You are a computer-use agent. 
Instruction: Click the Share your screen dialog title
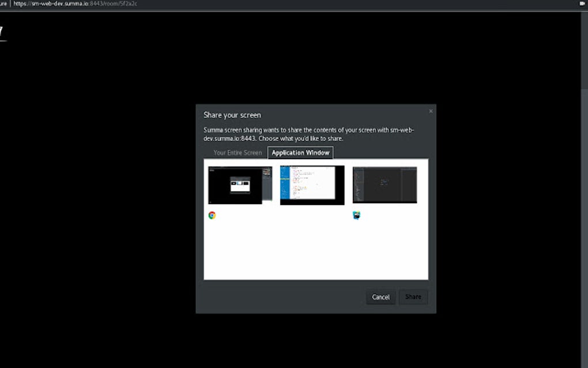(232, 115)
